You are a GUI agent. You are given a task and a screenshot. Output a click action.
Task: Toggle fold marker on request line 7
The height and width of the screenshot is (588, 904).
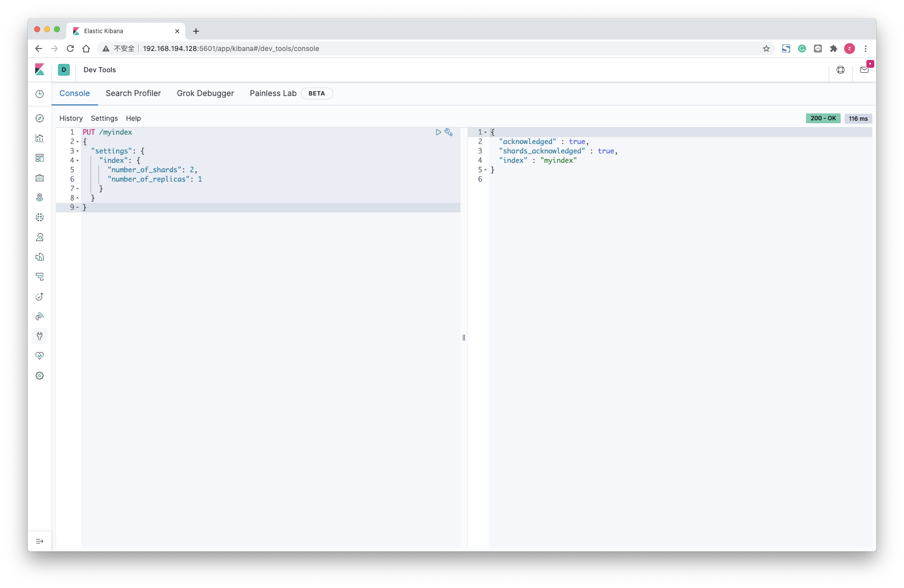click(78, 189)
